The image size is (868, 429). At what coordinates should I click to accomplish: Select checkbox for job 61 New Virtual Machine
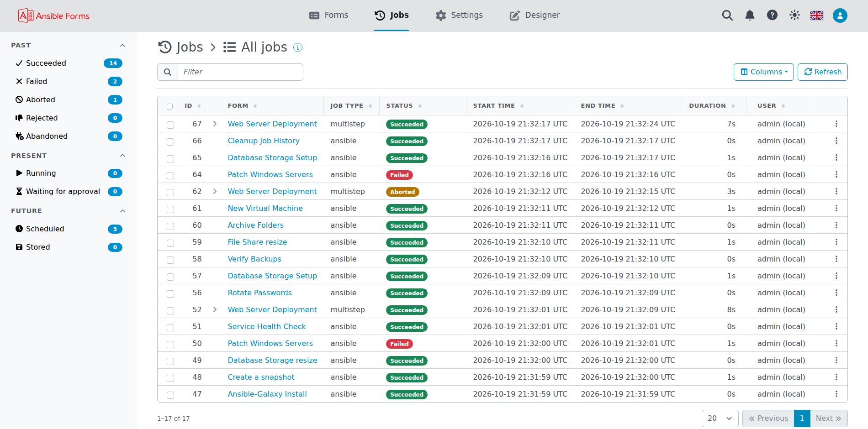click(170, 209)
